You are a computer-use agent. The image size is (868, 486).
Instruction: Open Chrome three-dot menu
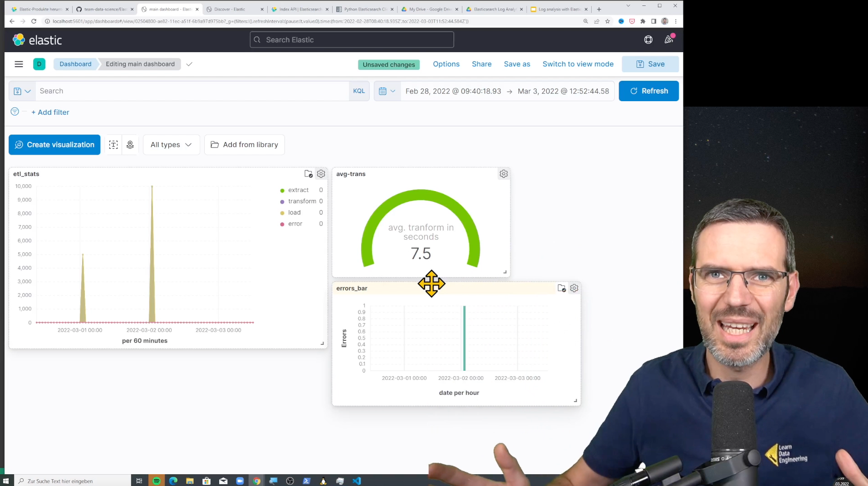676,21
